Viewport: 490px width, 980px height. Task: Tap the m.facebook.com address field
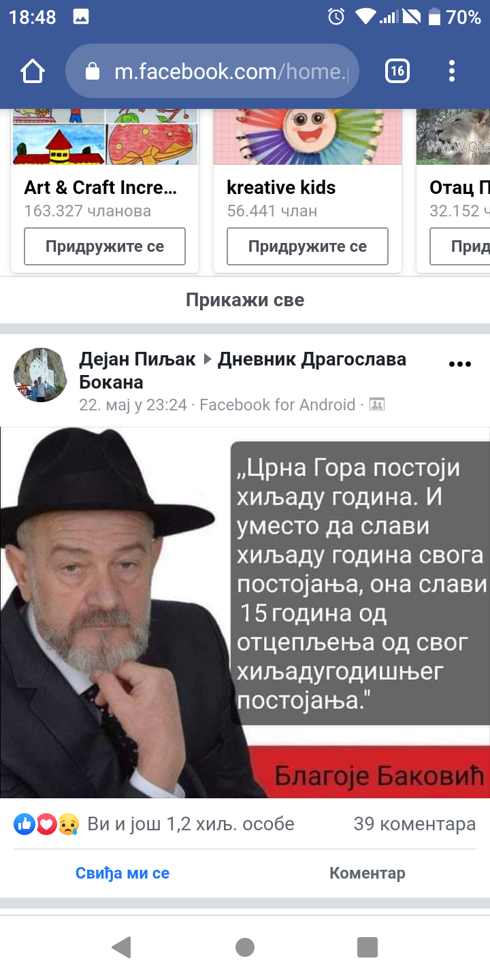tap(212, 71)
